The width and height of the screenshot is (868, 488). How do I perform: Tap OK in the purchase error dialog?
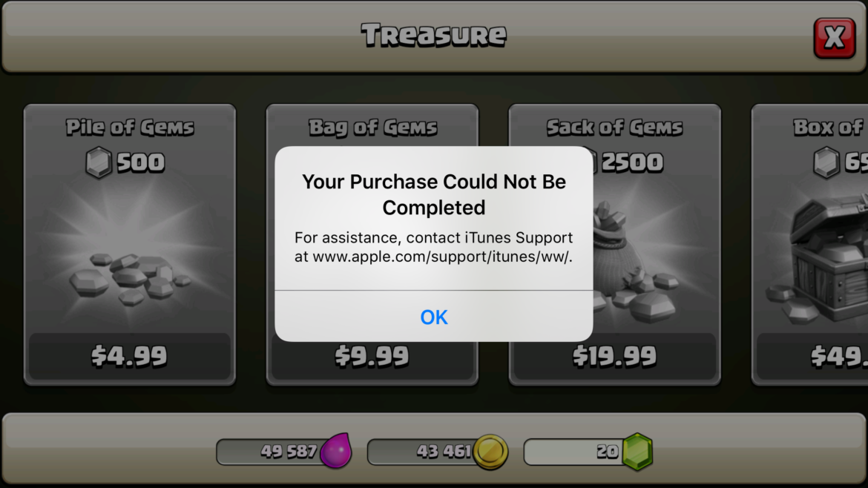[x=433, y=317]
